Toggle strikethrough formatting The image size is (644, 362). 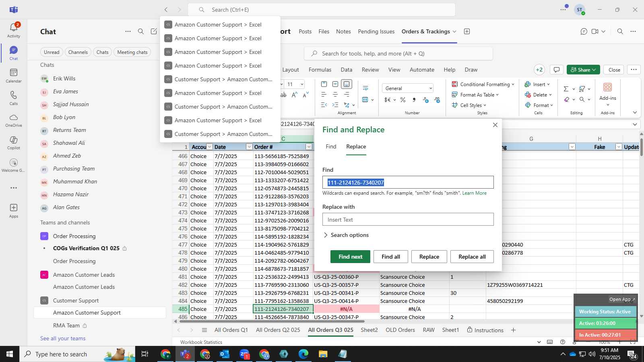(283, 95)
